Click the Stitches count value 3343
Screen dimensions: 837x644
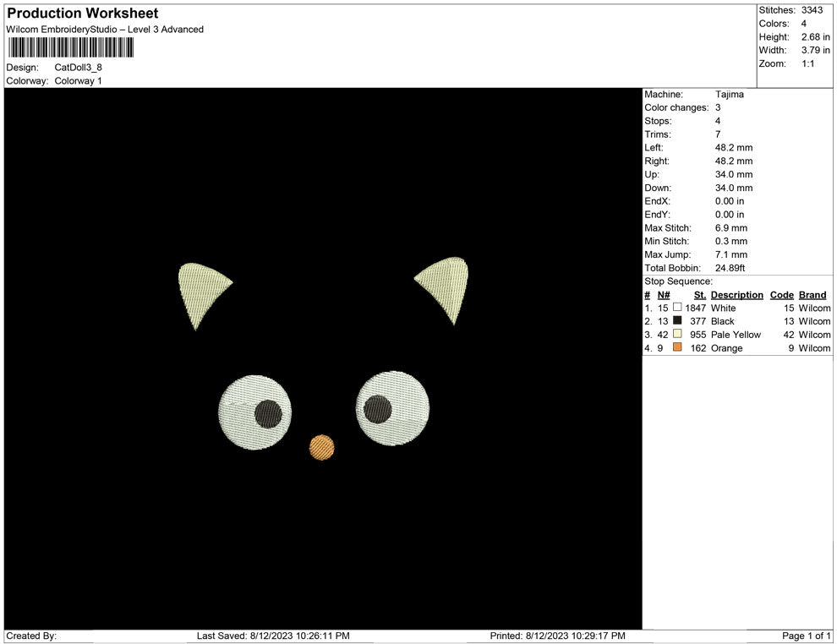pyautogui.click(x=812, y=10)
